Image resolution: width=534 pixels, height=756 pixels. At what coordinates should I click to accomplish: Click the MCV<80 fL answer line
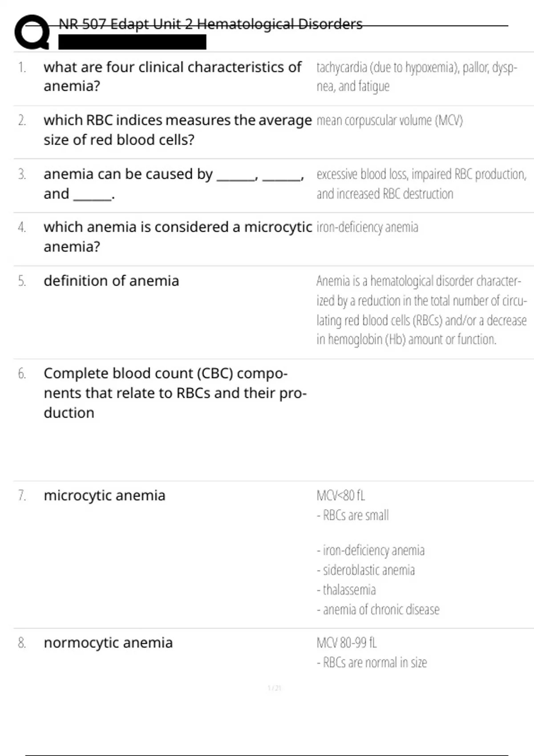tap(340, 495)
